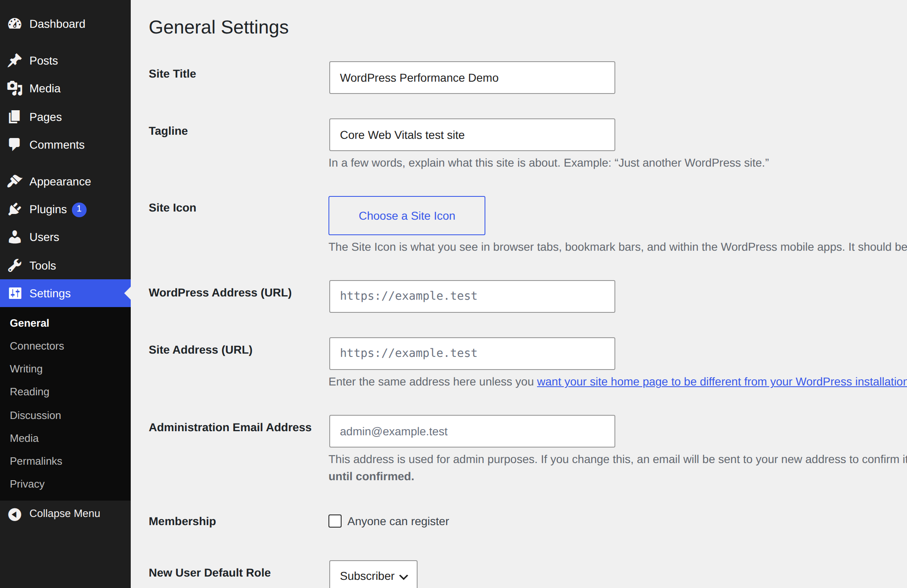
Task: Click the Comments speech-bubble icon
Action: (15, 145)
